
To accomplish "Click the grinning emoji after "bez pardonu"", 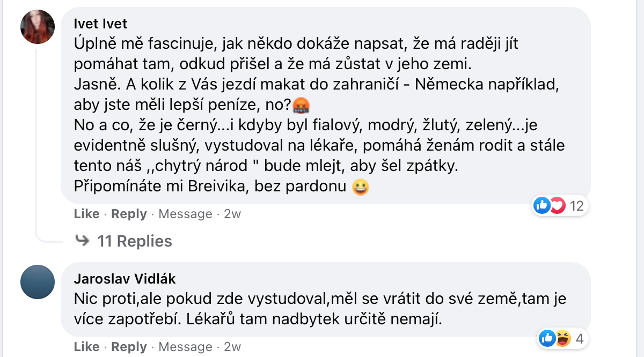I will [360, 187].
